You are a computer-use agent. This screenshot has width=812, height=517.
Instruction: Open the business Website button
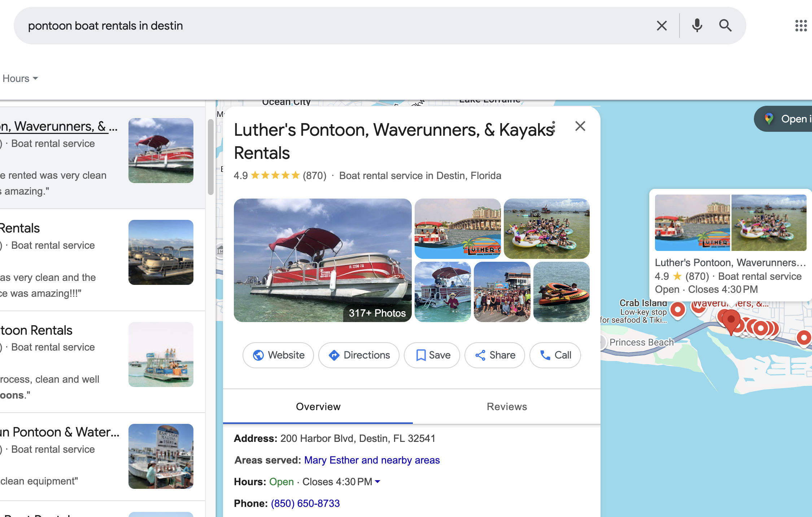[278, 355]
